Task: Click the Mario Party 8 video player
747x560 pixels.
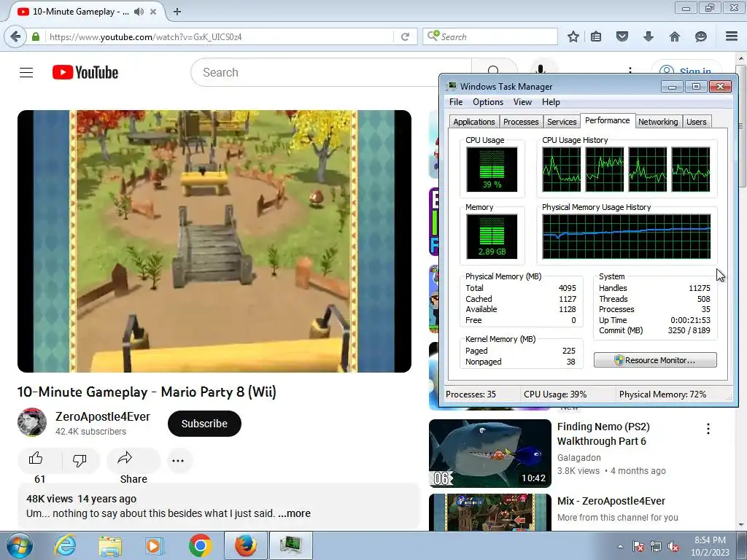Action: tap(214, 241)
